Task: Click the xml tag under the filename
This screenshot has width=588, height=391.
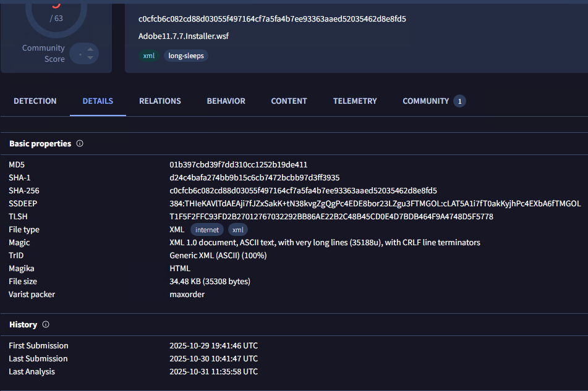Action: (x=149, y=56)
